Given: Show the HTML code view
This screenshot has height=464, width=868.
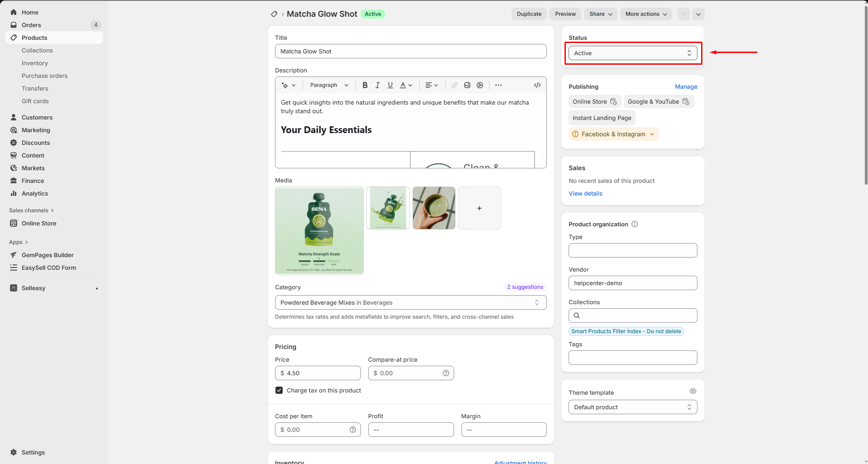Looking at the screenshot, I should (537, 85).
